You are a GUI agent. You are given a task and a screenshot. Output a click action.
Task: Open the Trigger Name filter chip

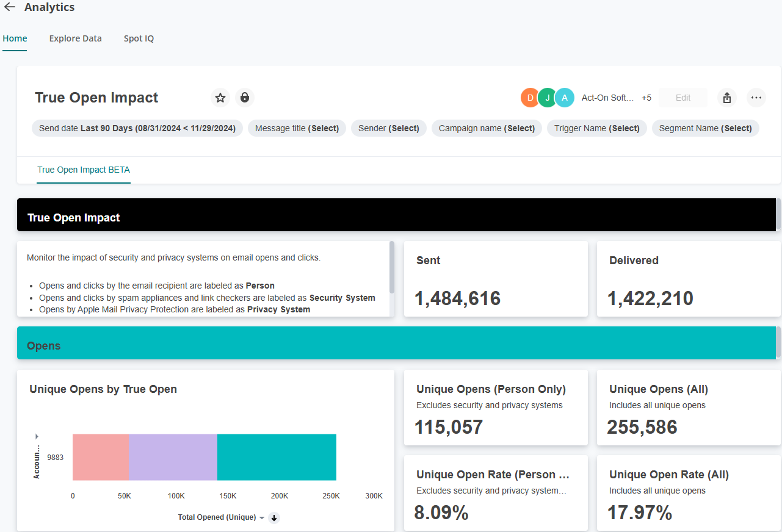point(596,128)
